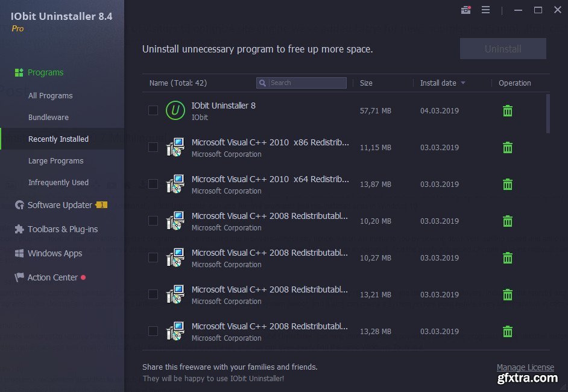Sort by Install date column arrow
This screenshot has width=568, height=392.
pos(463,83)
